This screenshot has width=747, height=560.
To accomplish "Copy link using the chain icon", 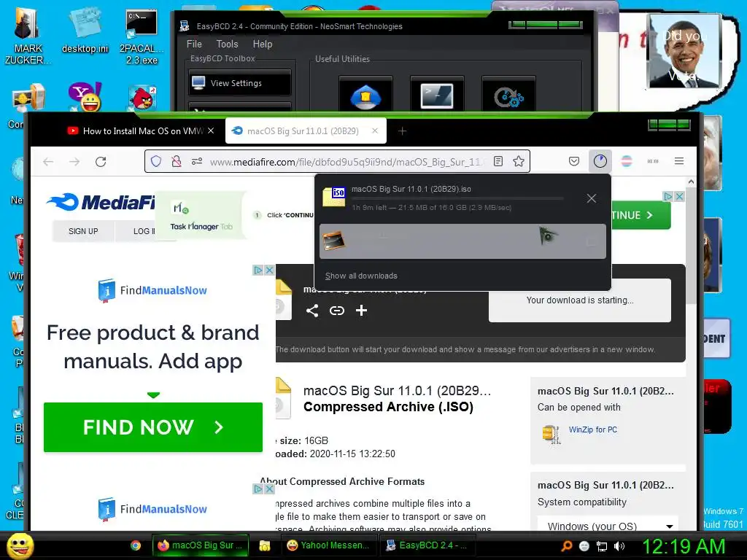I will point(337,311).
